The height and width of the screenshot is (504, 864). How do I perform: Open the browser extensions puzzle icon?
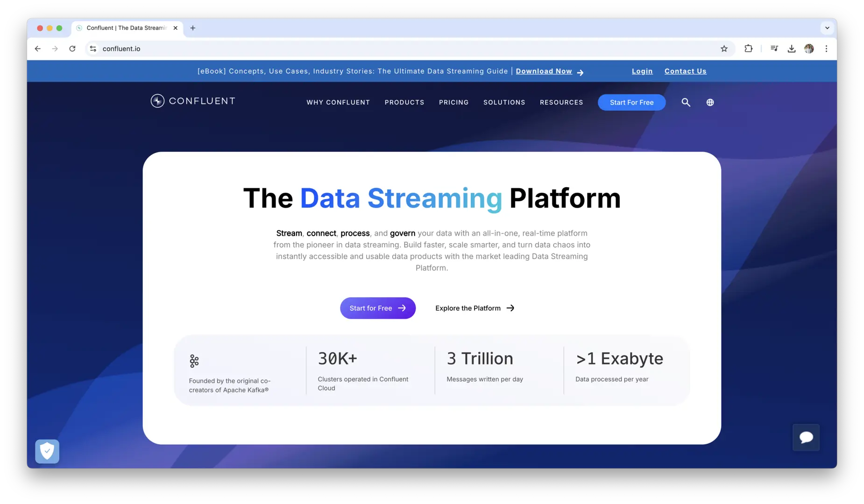(748, 49)
